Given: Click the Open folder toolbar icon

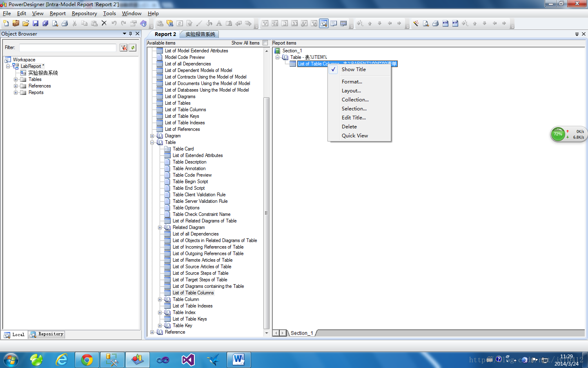Looking at the screenshot, I should [x=26, y=23].
